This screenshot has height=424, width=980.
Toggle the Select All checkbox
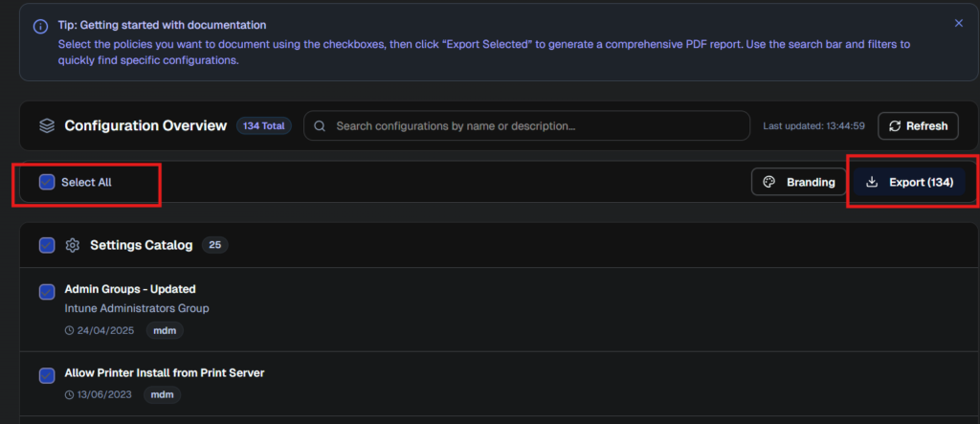[47, 182]
